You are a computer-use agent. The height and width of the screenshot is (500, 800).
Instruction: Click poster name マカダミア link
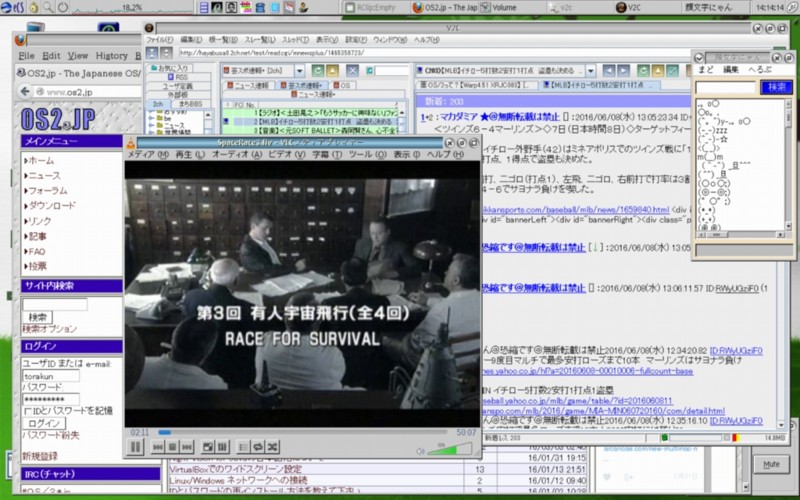pyautogui.click(x=499, y=117)
